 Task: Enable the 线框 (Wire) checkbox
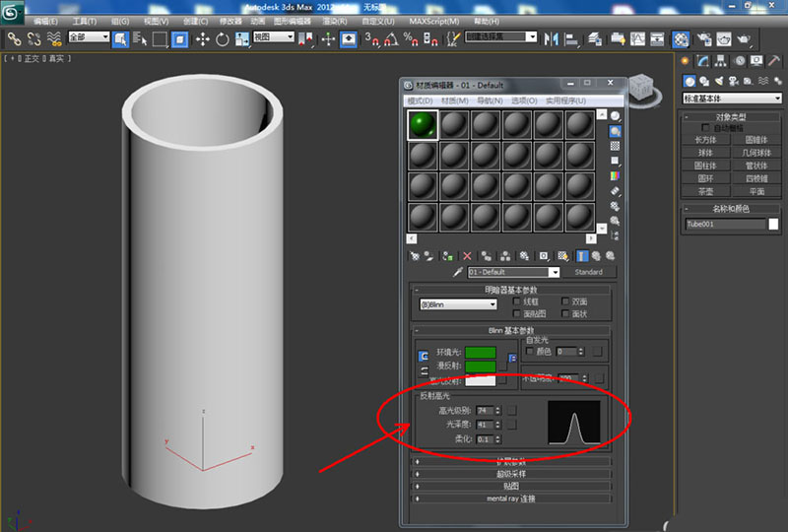(516, 301)
